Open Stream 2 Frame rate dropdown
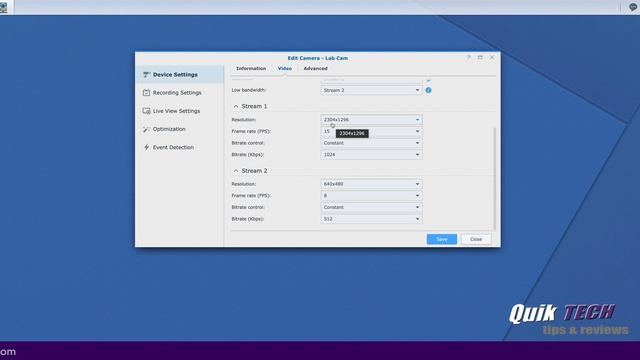 coord(371,196)
